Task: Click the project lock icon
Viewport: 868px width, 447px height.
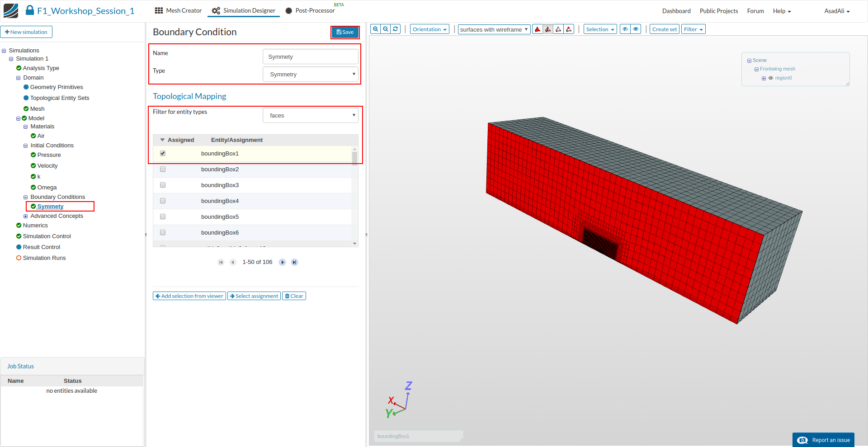Action: 30,10
